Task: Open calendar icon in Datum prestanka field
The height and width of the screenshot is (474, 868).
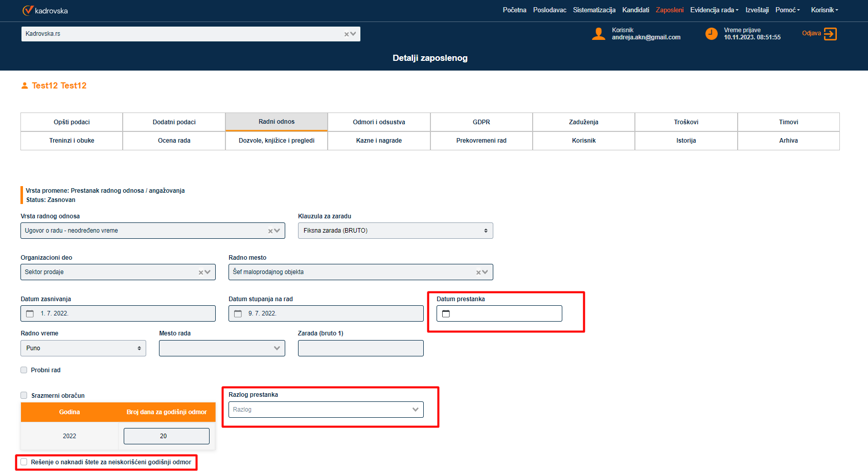Action: pos(446,313)
